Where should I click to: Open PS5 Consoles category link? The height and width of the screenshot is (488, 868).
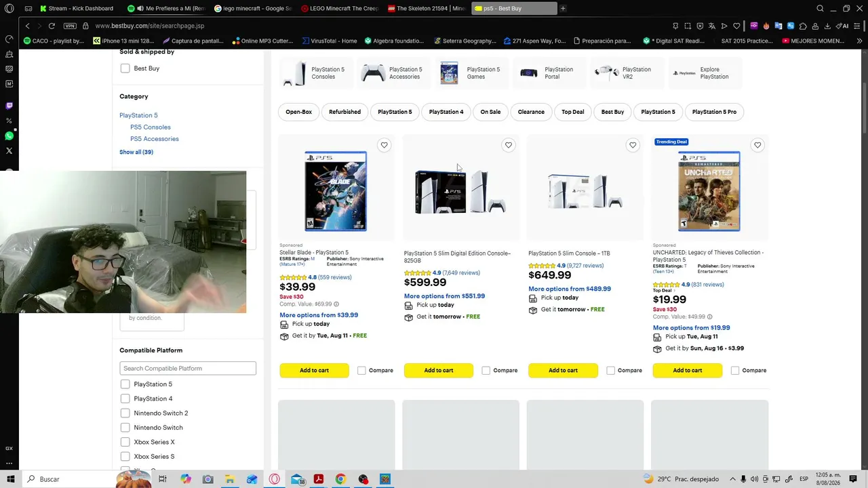tap(151, 127)
